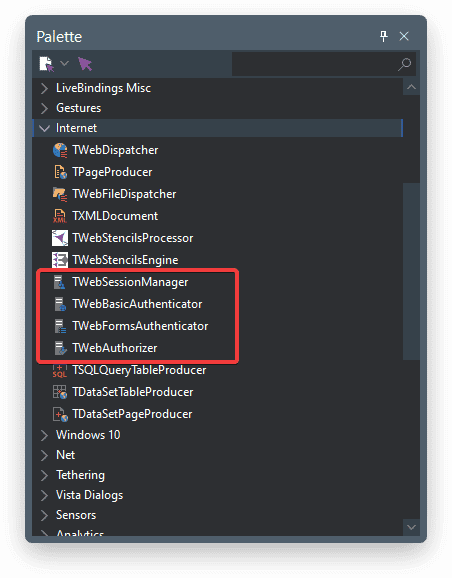Select TWebSessionManager in the list
The height and width of the screenshot is (578, 452).
click(x=130, y=282)
